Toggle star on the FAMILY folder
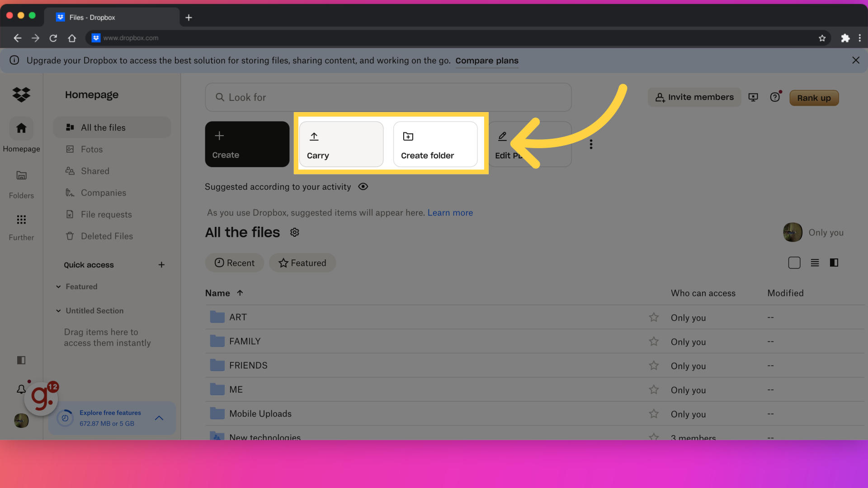This screenshot has height=488, width=868. point(654,342)
